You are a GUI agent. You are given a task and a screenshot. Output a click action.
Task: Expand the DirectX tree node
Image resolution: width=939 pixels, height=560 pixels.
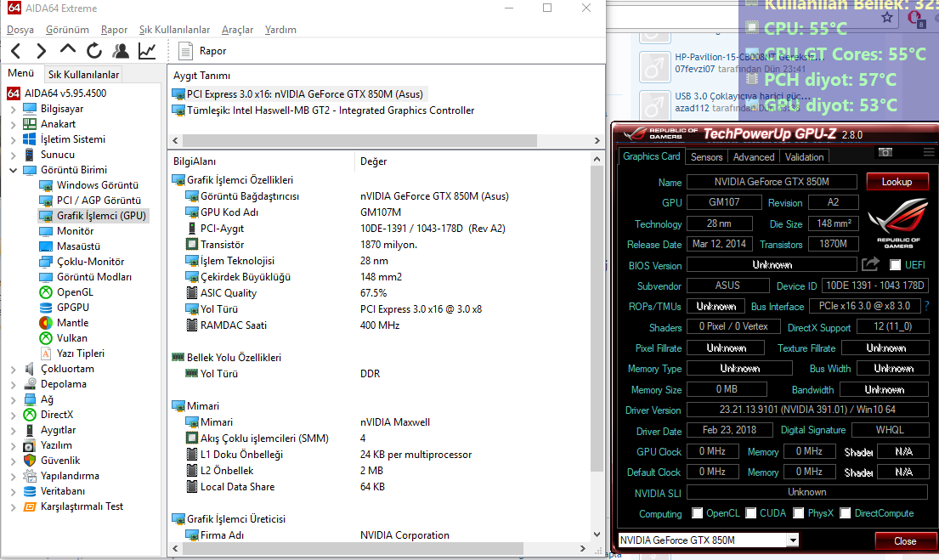14,415
